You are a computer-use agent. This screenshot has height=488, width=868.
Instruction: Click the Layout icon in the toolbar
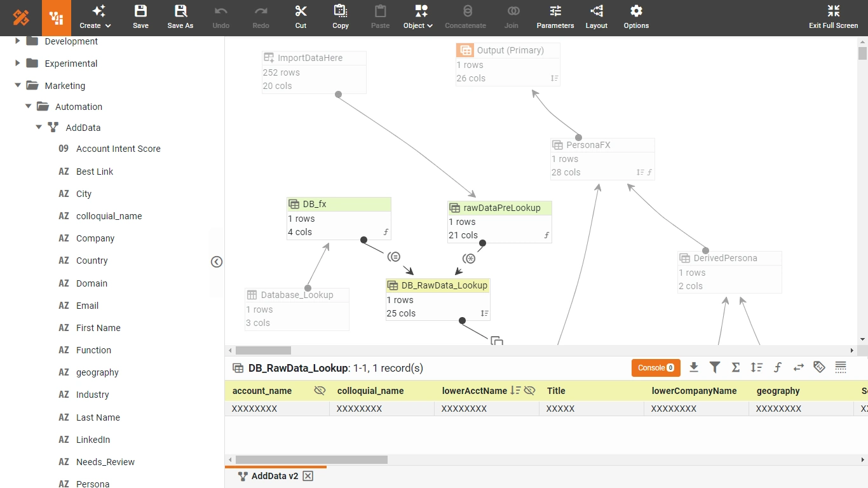pos(596,17)
